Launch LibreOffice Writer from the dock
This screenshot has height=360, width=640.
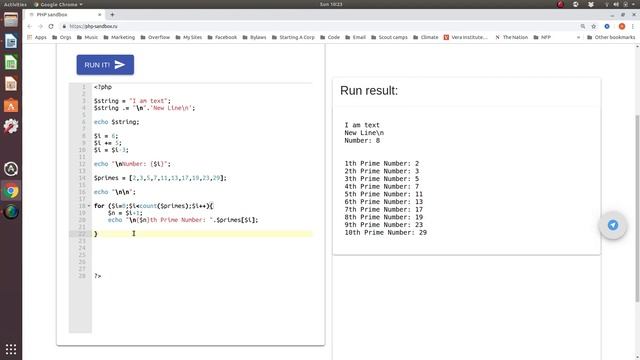[11, 41]
